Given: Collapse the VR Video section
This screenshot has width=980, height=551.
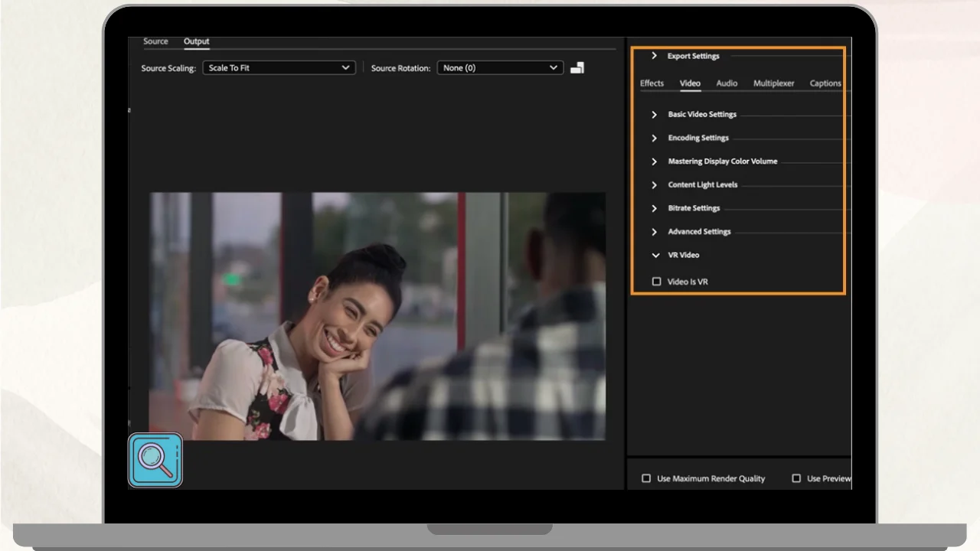Looking at the screenshot, I should [x=655, y=256].
